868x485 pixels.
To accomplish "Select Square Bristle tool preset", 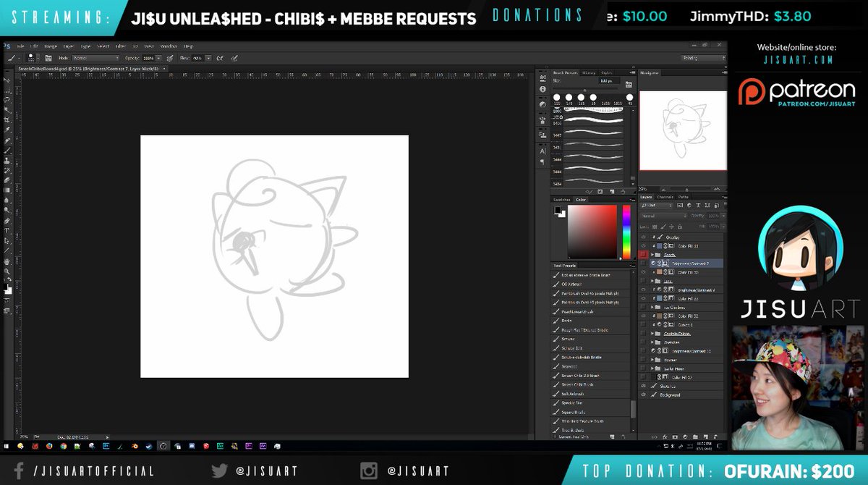I will click(592, 413).
